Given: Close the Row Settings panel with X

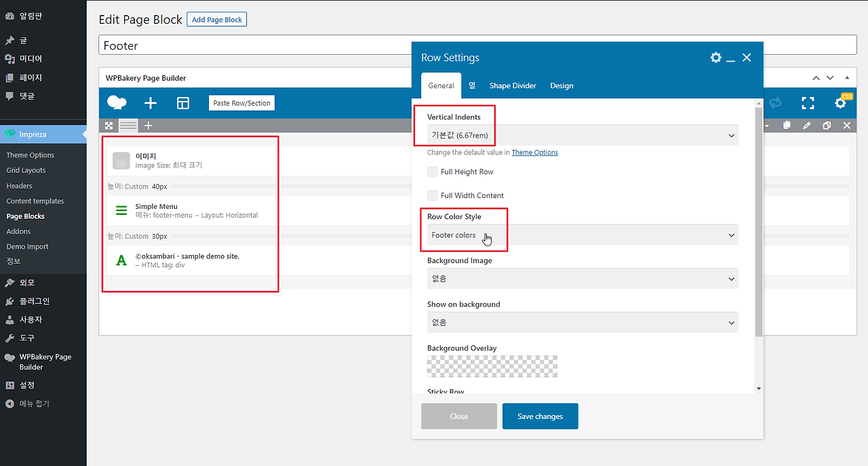Looking at the screenshot, I should 747,58.
